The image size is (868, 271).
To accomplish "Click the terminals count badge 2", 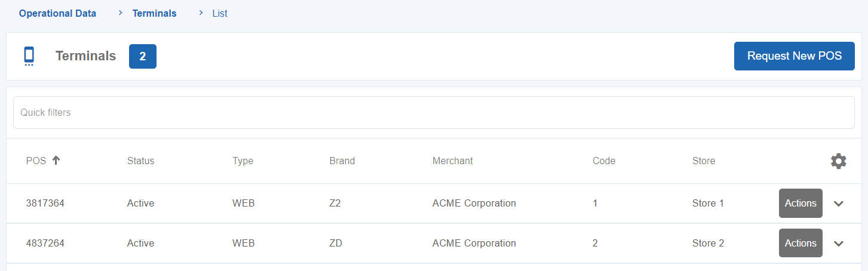I will click(143, 56).
